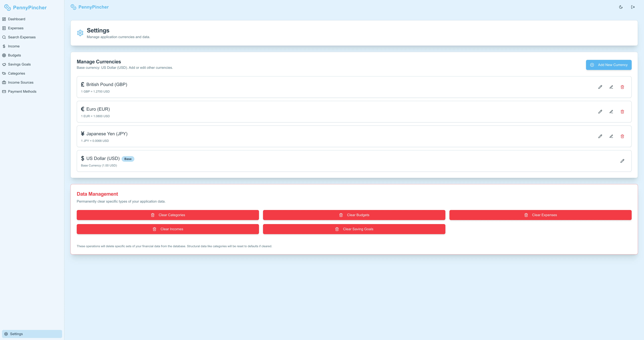Click the red Clear Budgets button

(x=354, y=215)
